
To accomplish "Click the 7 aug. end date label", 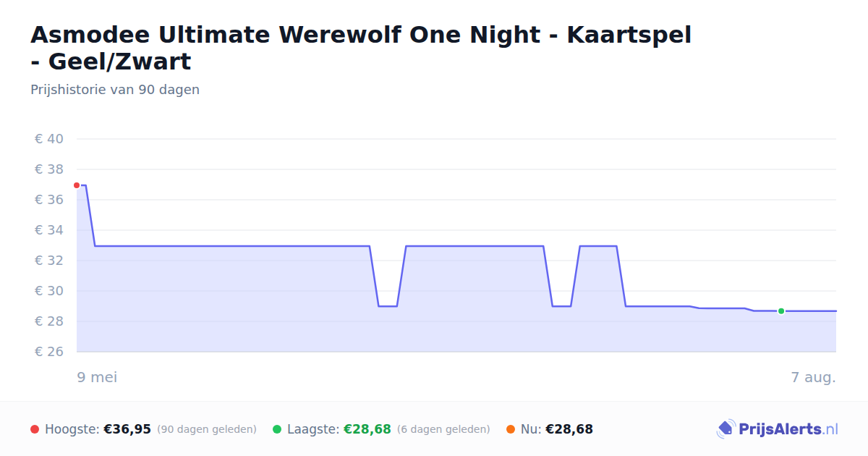I will point(814,377).
